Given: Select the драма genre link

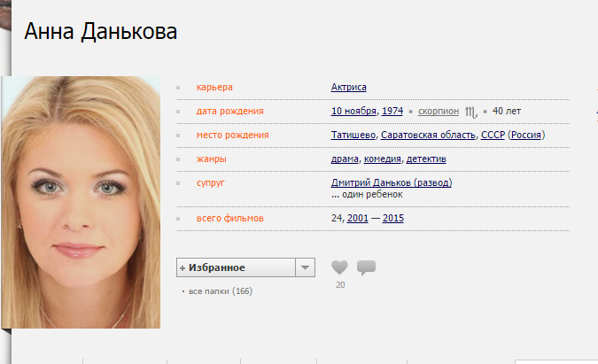Looking at the screenshot, I should 345,159.
